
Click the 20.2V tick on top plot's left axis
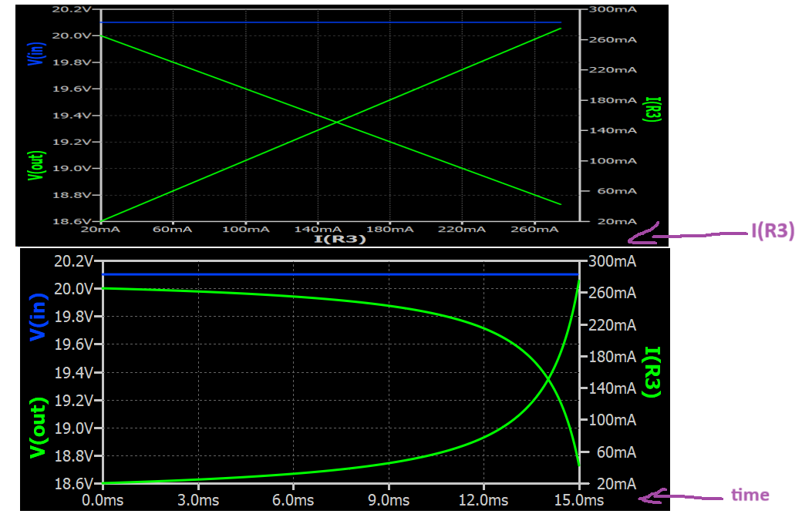click(x=72, y=8)
